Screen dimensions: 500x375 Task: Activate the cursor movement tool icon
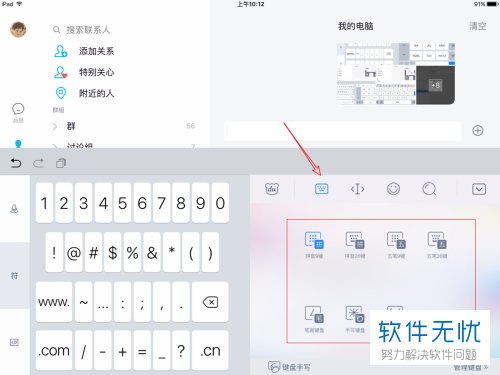click(357, 189)
